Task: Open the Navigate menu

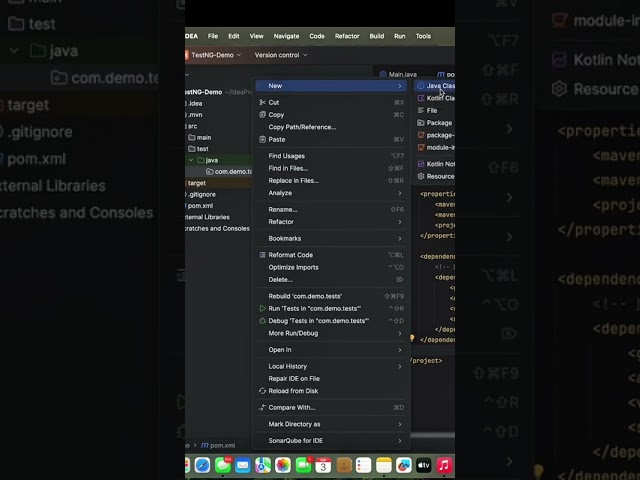Action: click(x=286, y=36)
